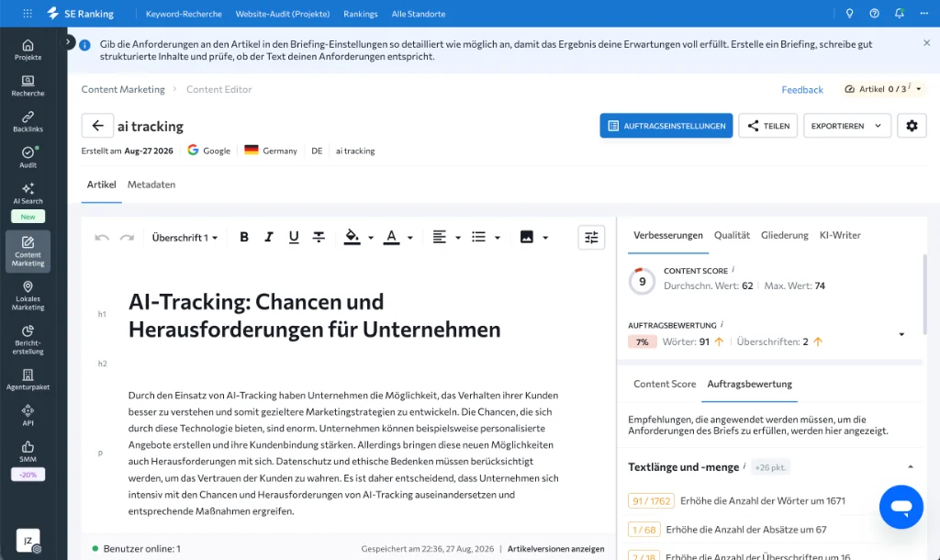Open the lightbulb tips icon

tap(849, 13)
